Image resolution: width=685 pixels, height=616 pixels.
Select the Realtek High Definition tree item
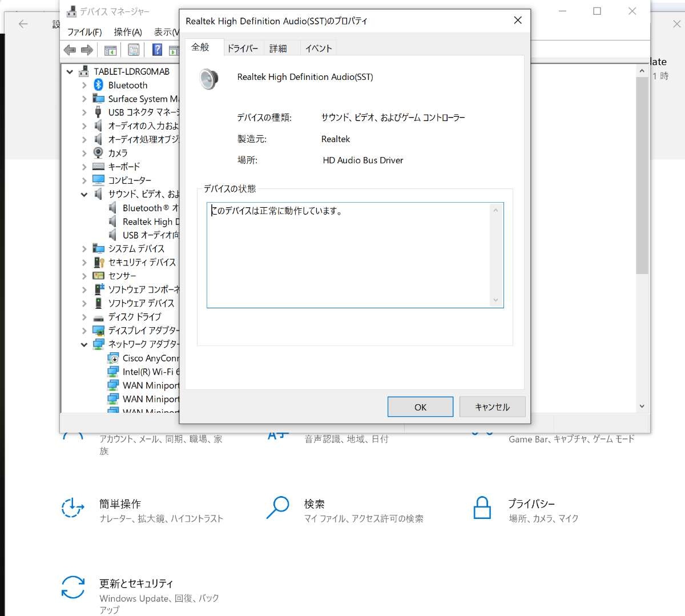click(150, 222)
